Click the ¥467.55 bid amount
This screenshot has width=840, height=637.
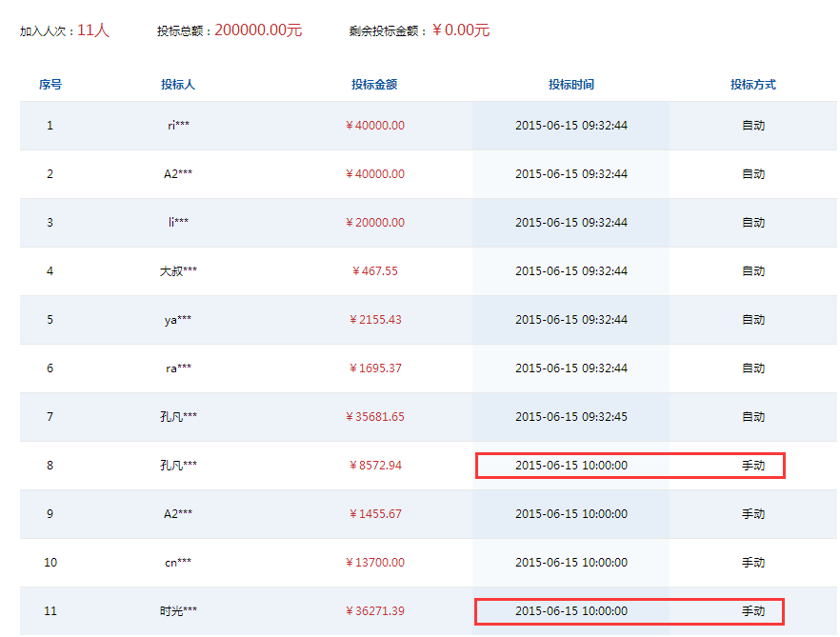[375, 271]
